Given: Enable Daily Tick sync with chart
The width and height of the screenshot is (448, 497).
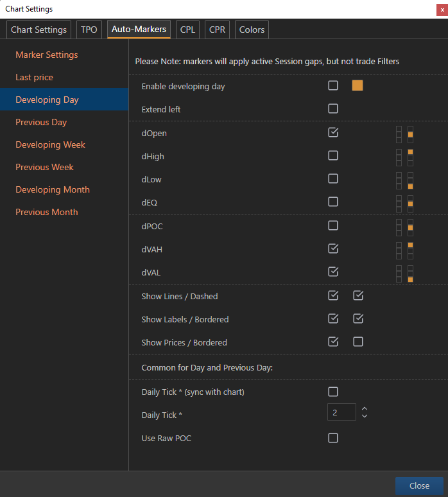Looking at the screenshot, I should (x=333, y=392).
